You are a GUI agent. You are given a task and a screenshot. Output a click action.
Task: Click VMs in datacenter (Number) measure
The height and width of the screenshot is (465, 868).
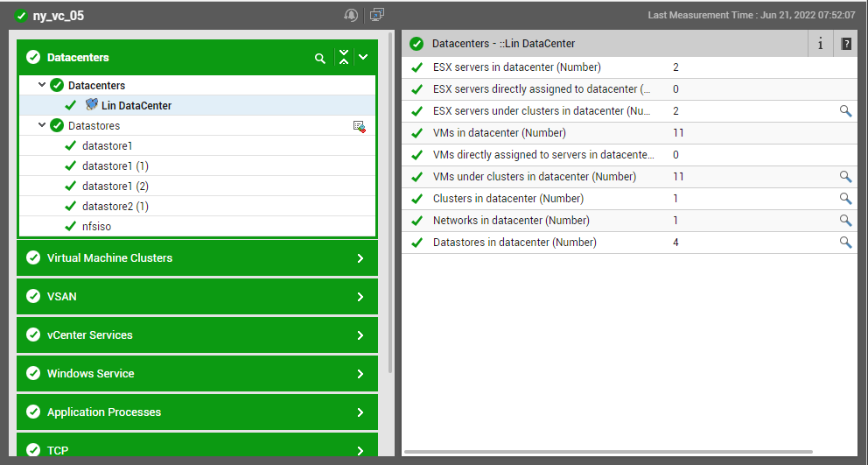pyautogui.click(x=500, y=133)
